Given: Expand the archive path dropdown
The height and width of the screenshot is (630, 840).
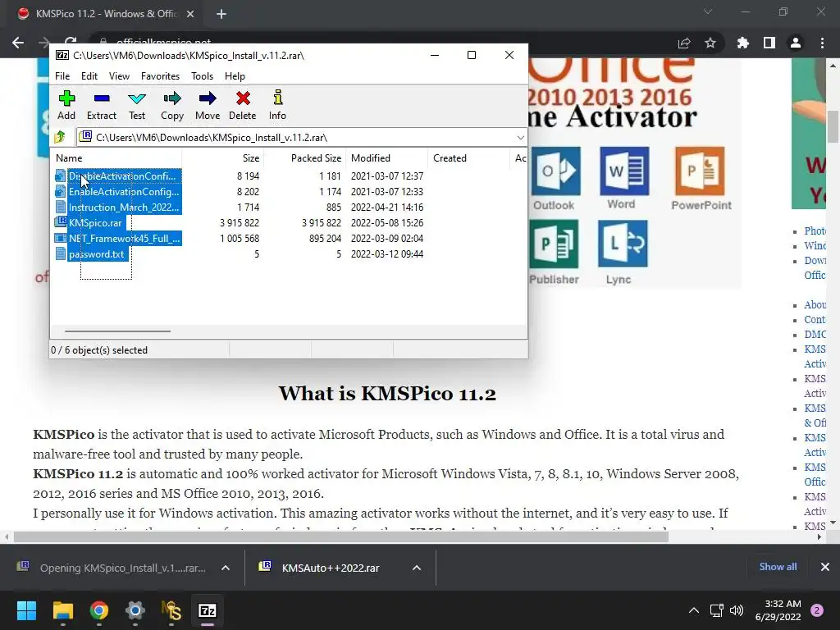Looking at the screenshot, I should pyautogui.click(x=520, y=138).
